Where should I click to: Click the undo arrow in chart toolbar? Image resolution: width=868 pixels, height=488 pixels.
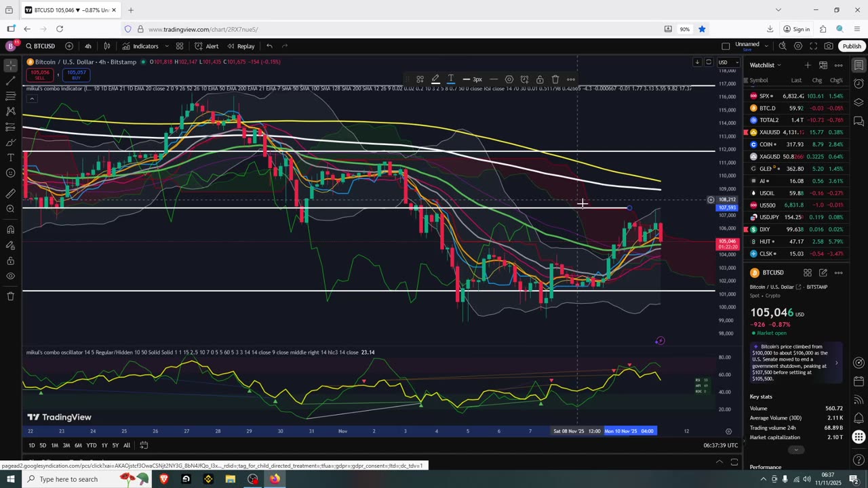click(269, 46)
